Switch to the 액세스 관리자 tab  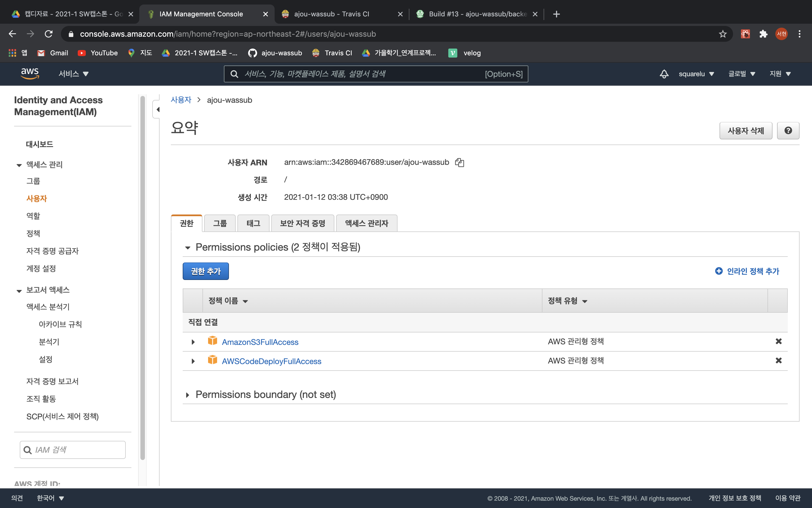pyautogui.click(x=367, y=224)
